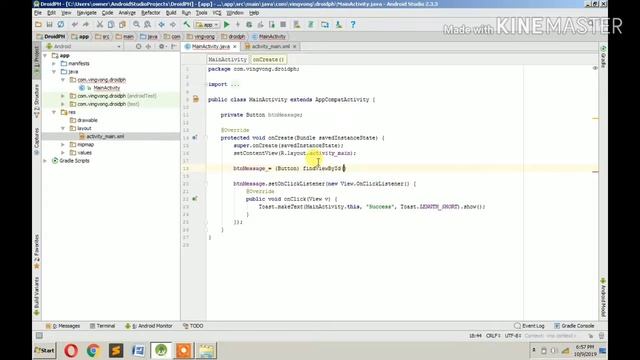This screenshot has height=360, width=640.
Task: Open Opera from the taskbar
Action: click(x=71, y=351)
